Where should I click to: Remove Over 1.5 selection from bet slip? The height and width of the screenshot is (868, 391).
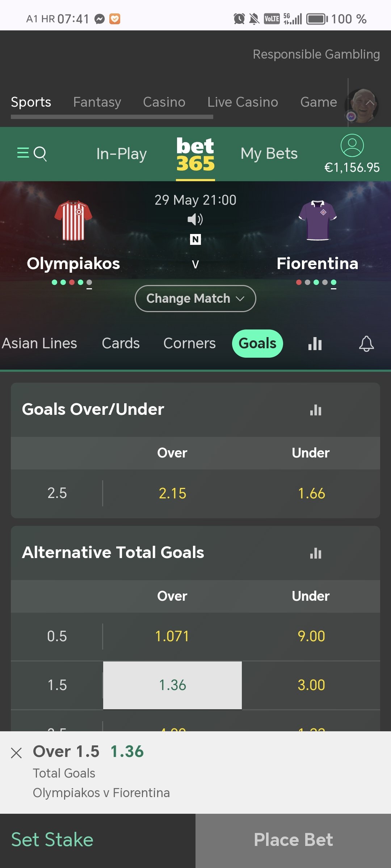[17, 753]
